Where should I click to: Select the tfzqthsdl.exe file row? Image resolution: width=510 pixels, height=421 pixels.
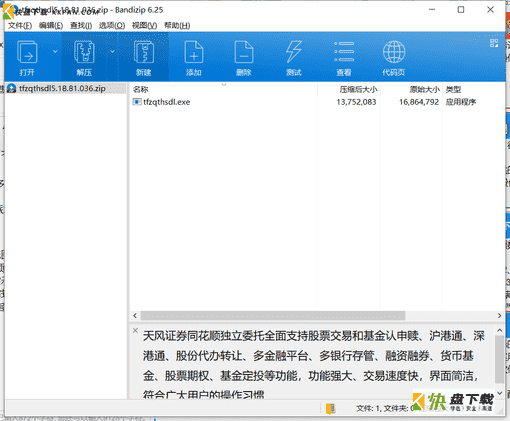pos(317,102)
